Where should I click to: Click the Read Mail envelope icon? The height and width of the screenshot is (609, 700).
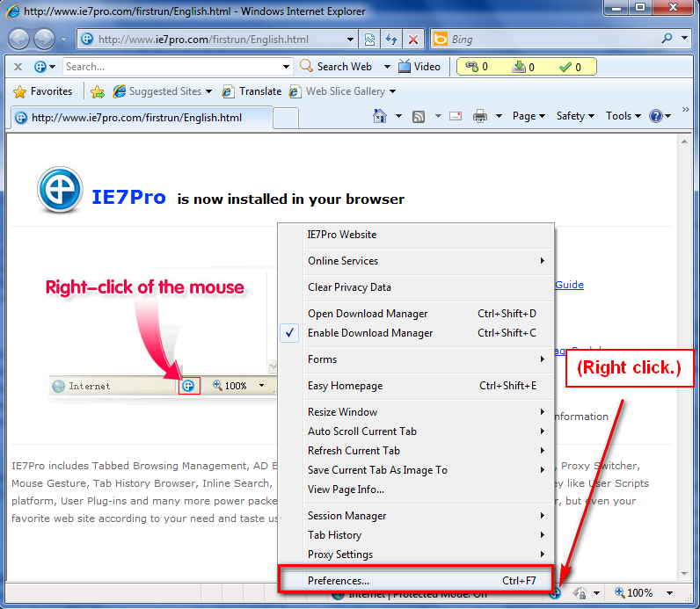[456, 117]
